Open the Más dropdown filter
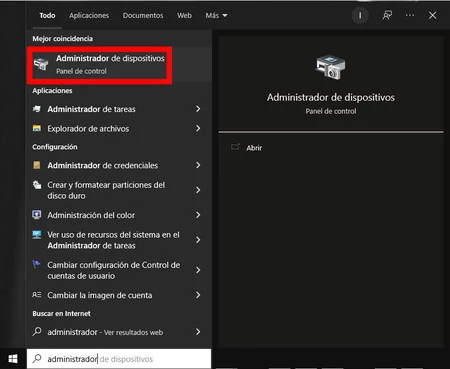Screen dimensions: 450x369 tap(216, 15)
